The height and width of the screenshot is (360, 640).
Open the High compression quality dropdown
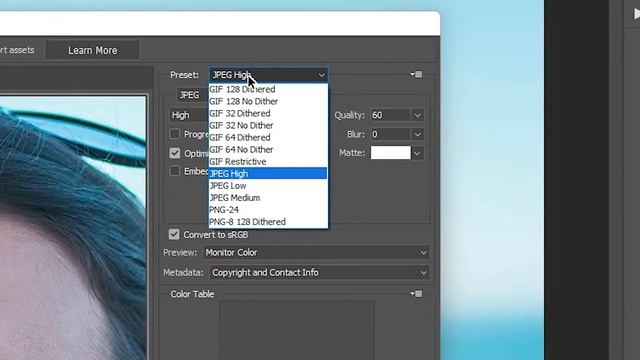tap(189, 115)
